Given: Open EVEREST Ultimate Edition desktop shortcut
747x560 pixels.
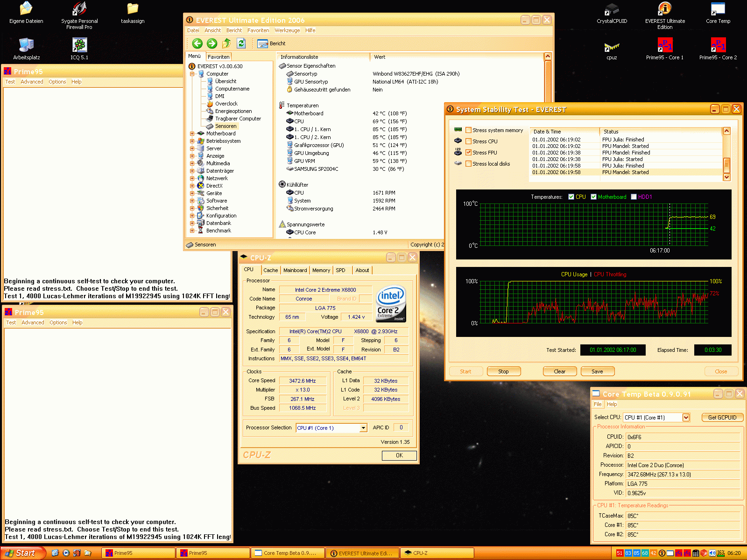Looking at the screenshot, I should tap(665, 15).
